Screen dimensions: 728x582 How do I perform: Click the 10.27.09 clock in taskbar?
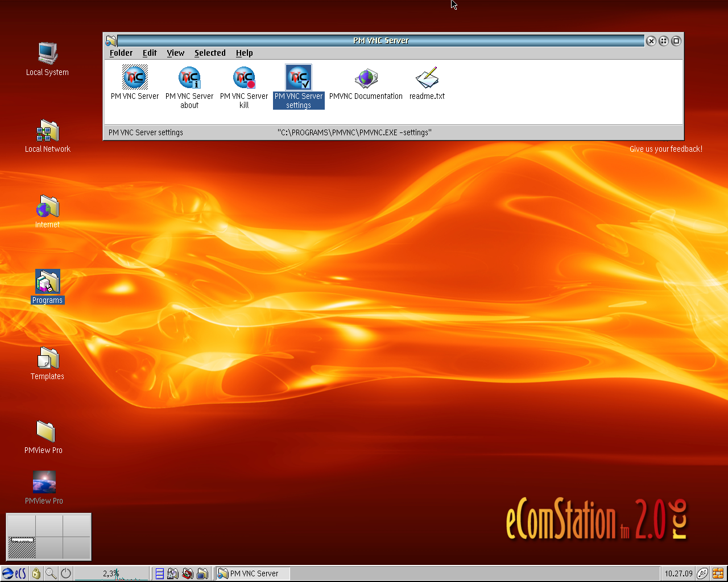679,573
